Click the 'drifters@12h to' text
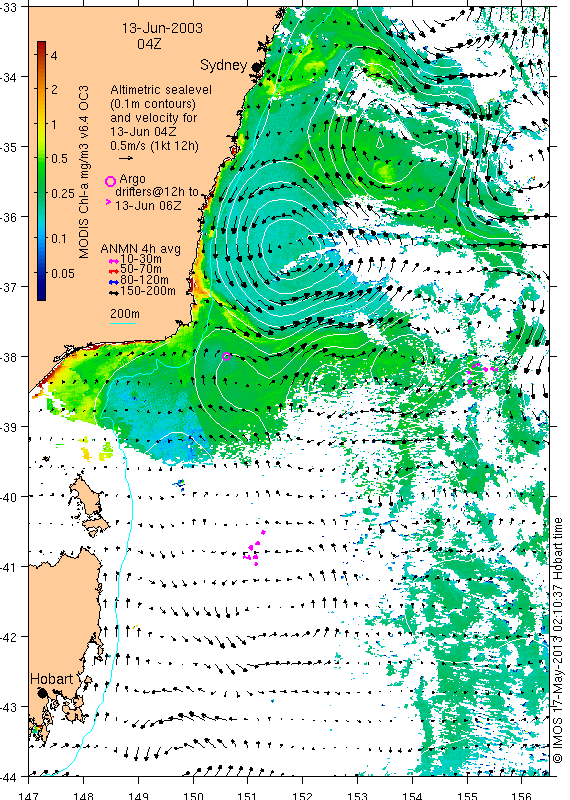 tap(157, 192)
